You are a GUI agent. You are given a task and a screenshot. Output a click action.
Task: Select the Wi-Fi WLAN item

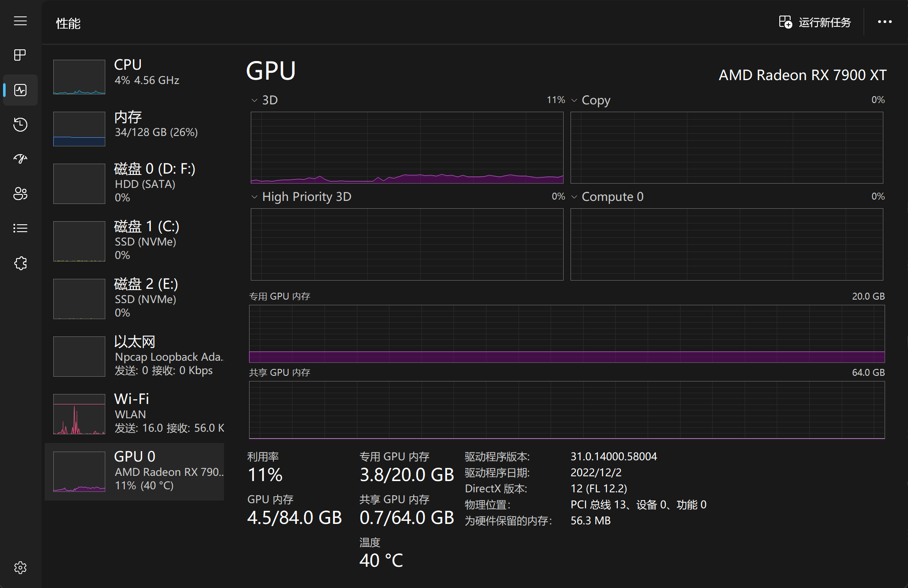click(x=134, y=414)
